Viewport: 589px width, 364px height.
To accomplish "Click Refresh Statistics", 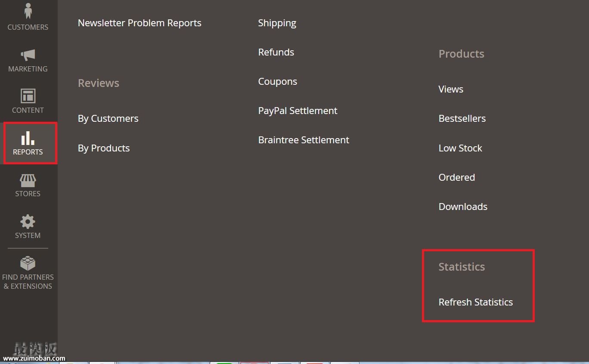I will [x=475, y=302].
